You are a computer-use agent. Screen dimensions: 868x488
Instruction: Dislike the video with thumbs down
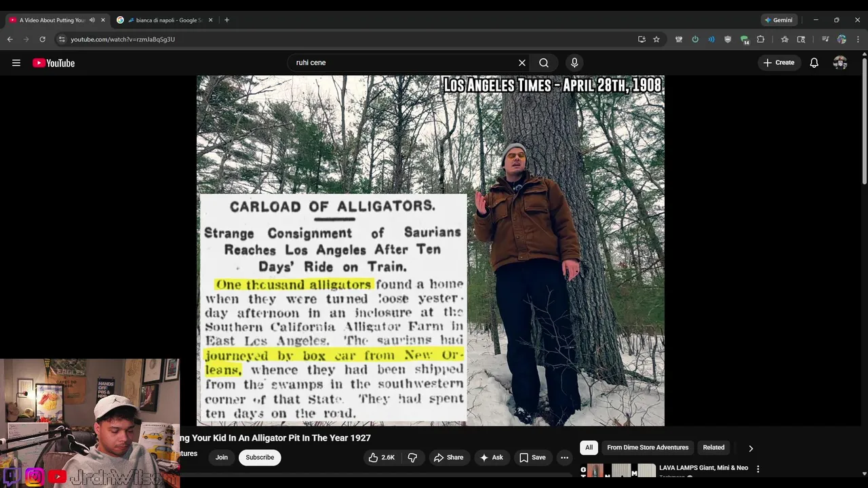click(x=412, y=457)
